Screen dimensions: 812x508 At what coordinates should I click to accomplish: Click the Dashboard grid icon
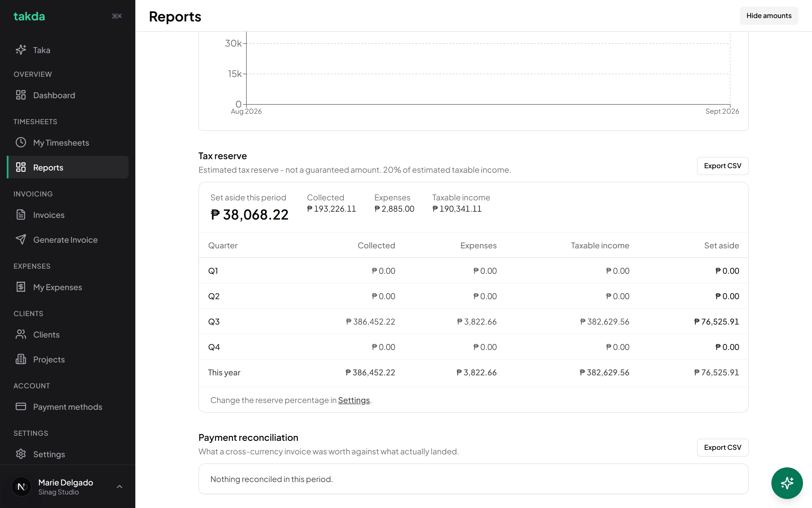tap(21, 95)
